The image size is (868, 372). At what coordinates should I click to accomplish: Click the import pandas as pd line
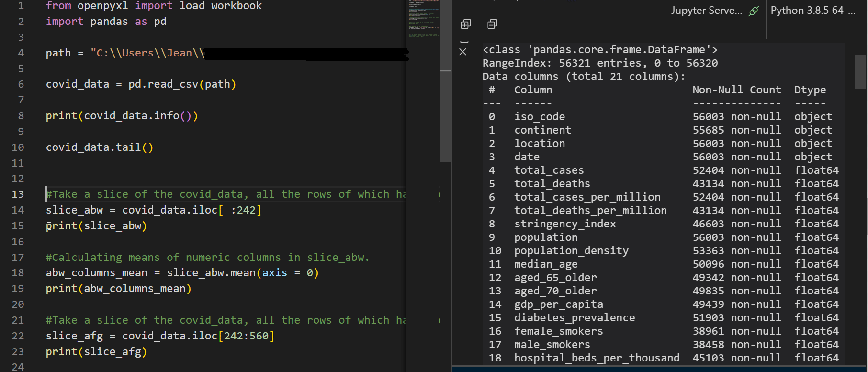click(106, 22)
